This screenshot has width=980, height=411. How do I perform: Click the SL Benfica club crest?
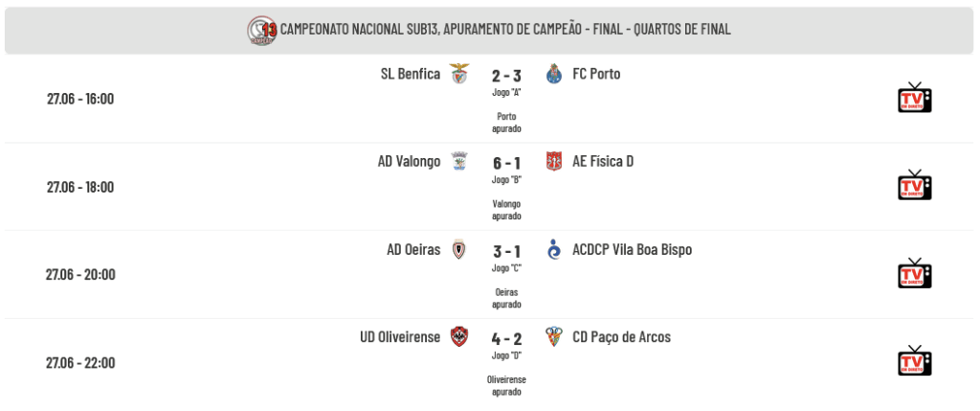tap(459, 74)
